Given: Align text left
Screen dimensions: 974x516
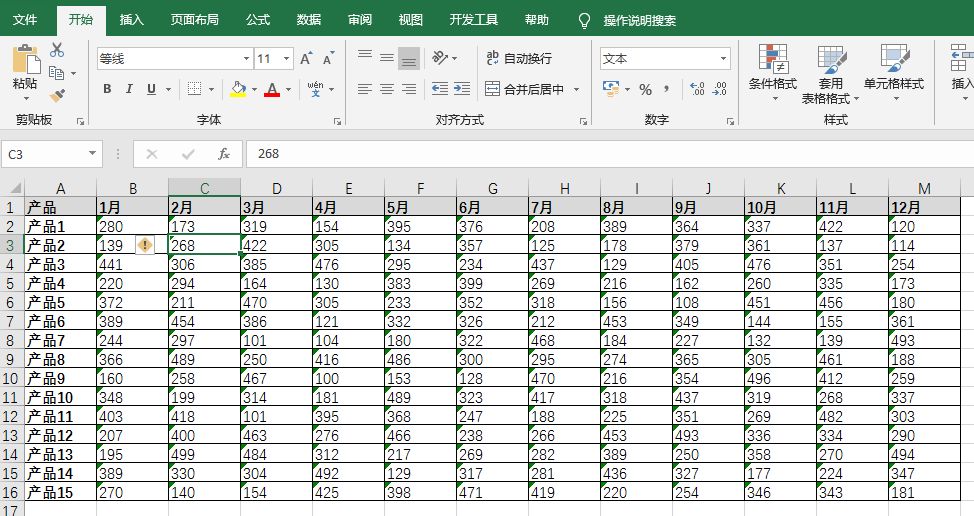Looking at the screenshot, I should 365,89.
